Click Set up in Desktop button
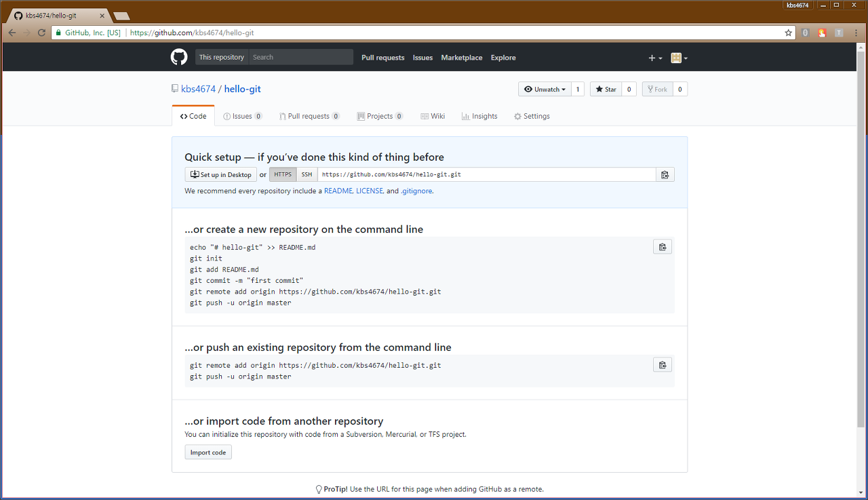 click(221, 174)
